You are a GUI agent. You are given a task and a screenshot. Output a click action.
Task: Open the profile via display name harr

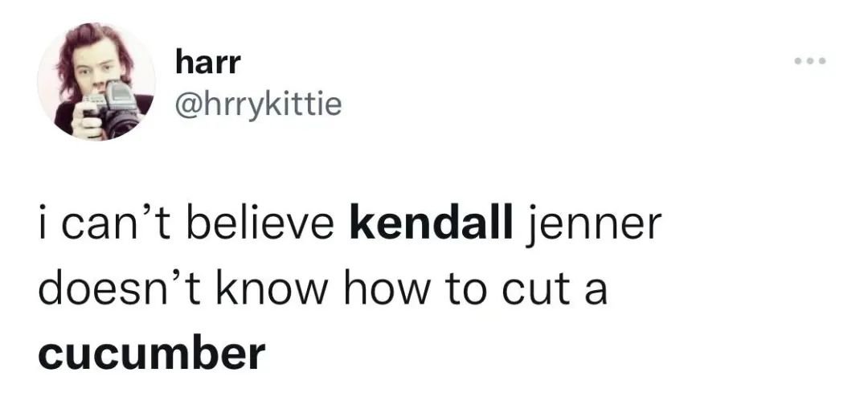coord(208,63)
